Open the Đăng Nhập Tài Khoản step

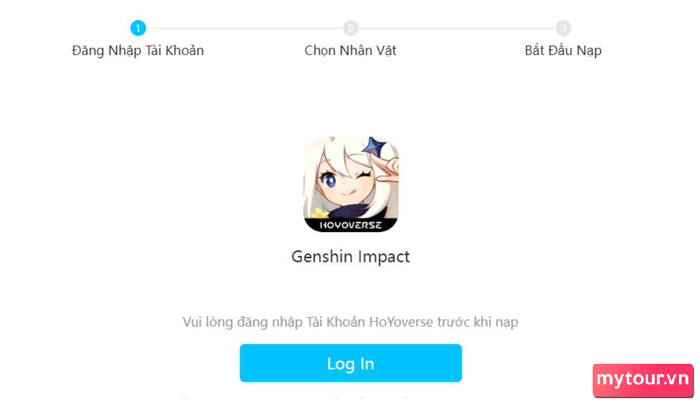[138, 50]
